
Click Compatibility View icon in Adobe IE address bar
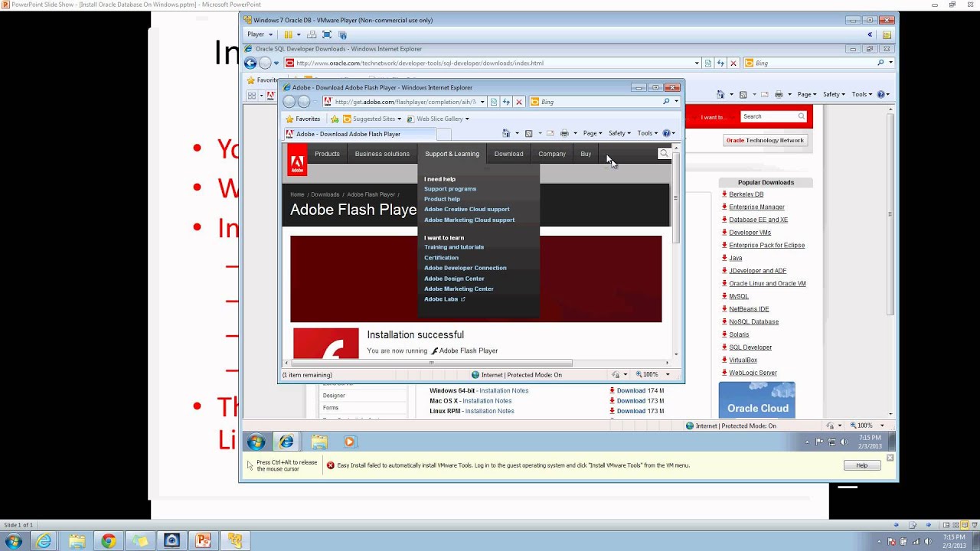[494, 102]
